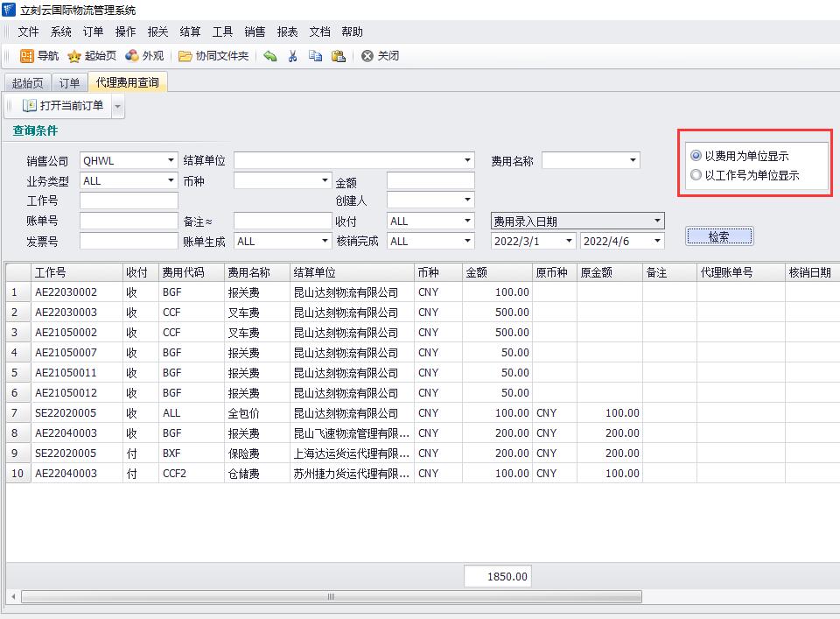The height and width of the screenshot is (619, 840).
Task: Click the copy icon in toolbar
Action: click(315, 56)
